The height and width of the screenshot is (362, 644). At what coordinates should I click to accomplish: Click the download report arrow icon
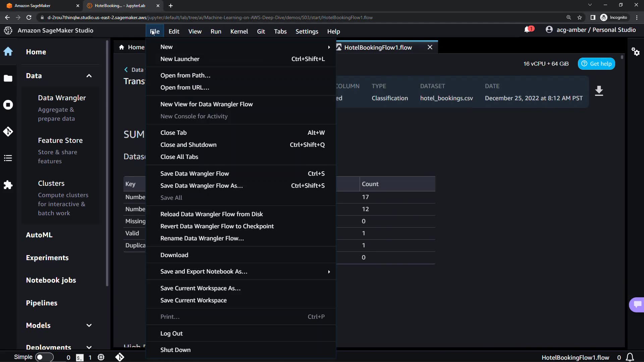(x=599, y=91)
